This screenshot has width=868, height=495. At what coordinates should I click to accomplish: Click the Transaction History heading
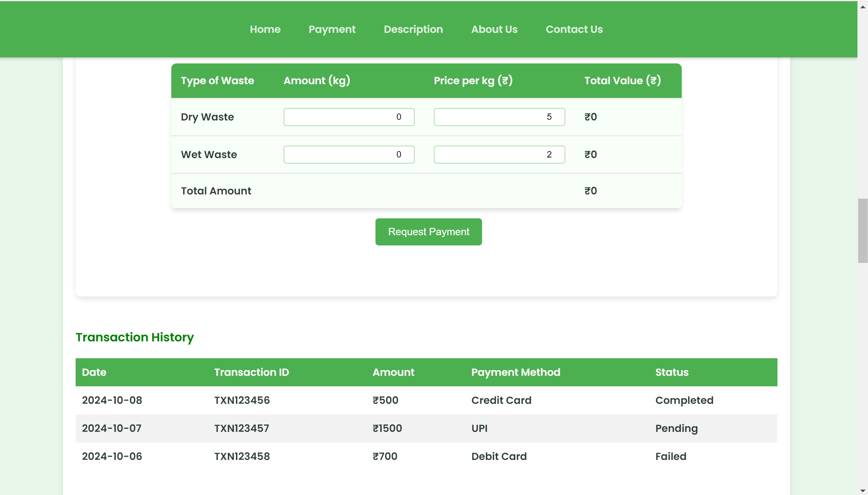(x=134, y=337)
